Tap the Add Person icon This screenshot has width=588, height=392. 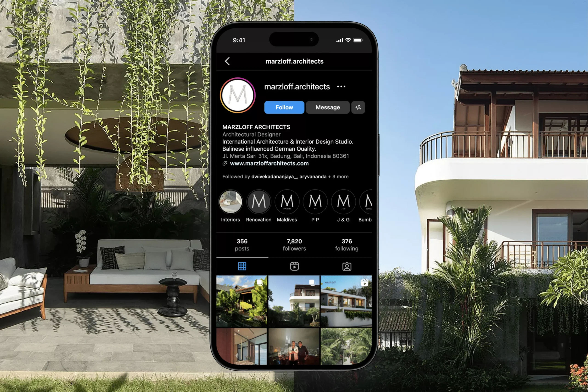click(x=359, y=107)
